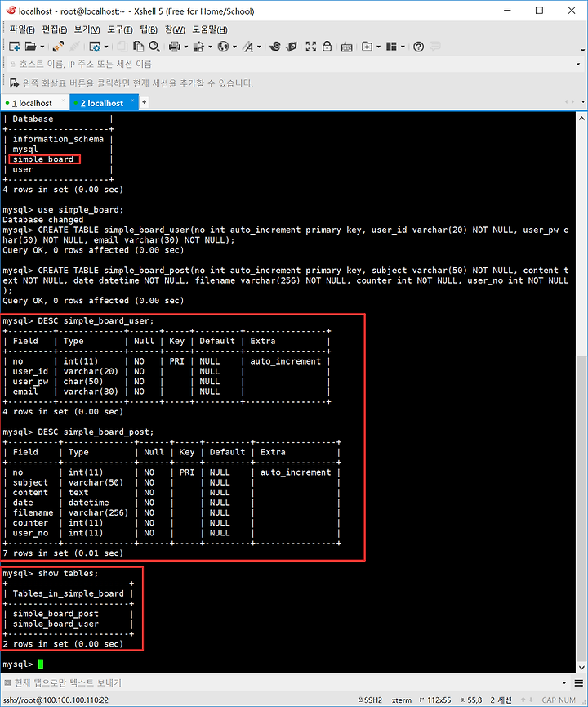Toggle full screen mode icon
Viewport: 588px width, 707px height.
(x=311, y=47)
